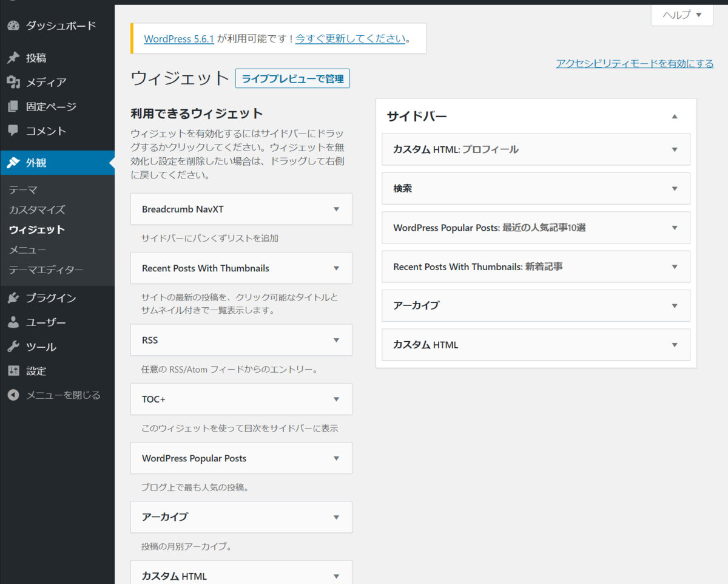Screen dimensions: 728x584
Task: Click the user icon beside ユーザー
Action: coord(13,322)
